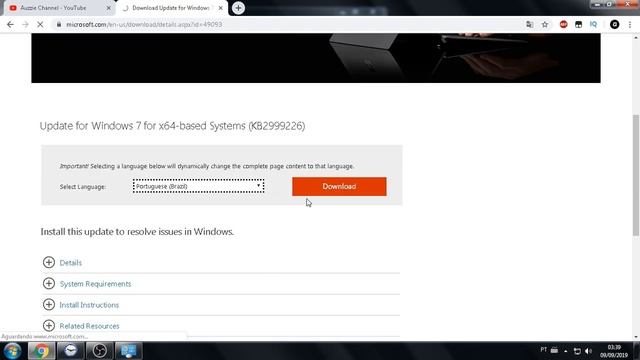Click the OBS Studio taskbar icon
Screen dimensions: 640x360
99,351
